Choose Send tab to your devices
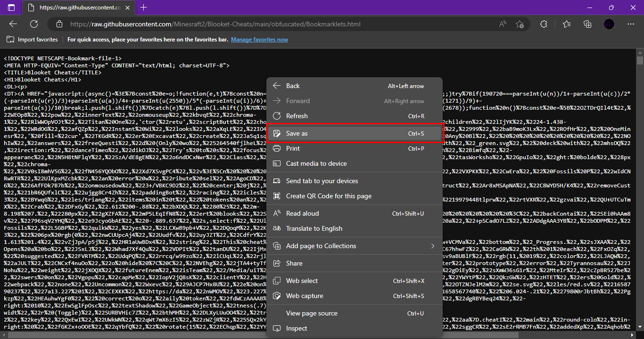644x339 pixels. click(x=355, y=181)
